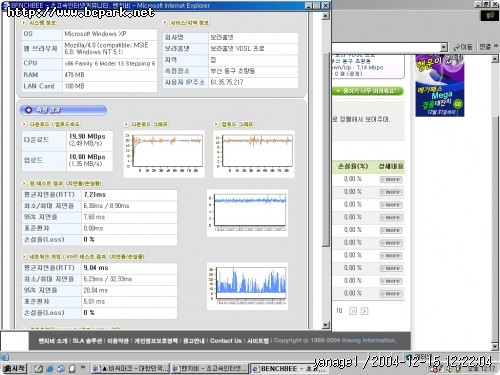Click the IE page icon in the status bar

click(x=4, y=357)
